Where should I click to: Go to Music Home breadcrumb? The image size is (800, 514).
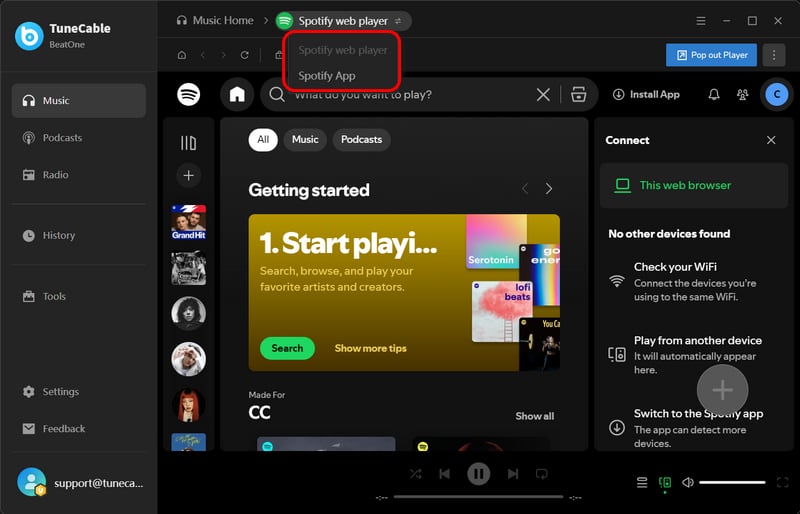215,20
